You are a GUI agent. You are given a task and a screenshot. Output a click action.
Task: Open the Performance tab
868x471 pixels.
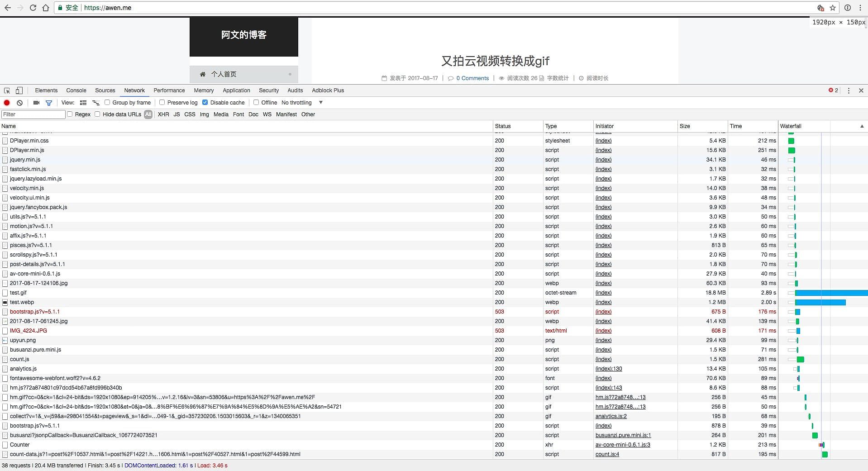[169, 90]
